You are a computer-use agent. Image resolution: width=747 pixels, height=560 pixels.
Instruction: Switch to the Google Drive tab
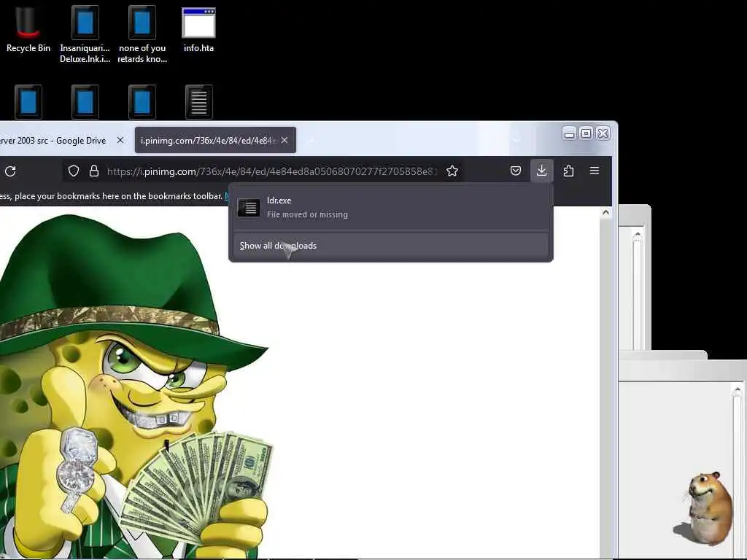tap(53, 141)
